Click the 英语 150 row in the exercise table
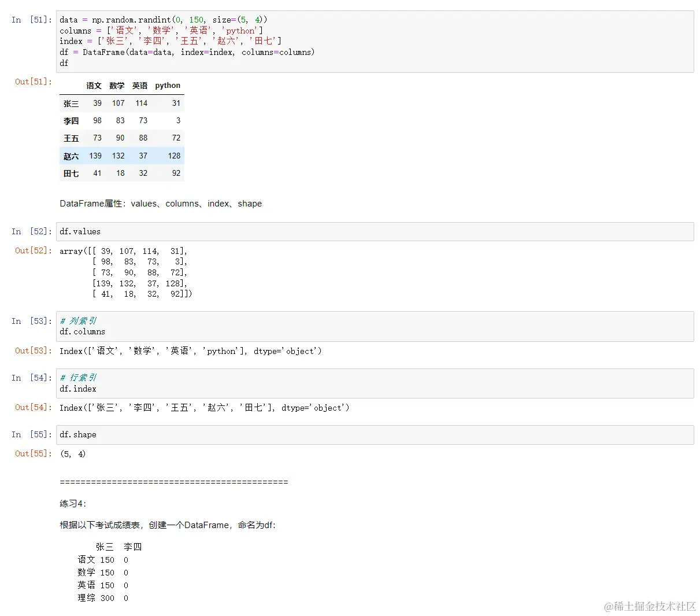The image size is (700, 616). (x=103, y=585)
